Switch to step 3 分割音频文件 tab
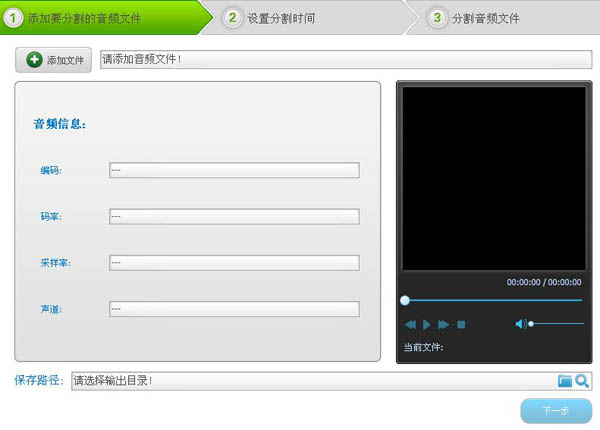 [505, 18]
